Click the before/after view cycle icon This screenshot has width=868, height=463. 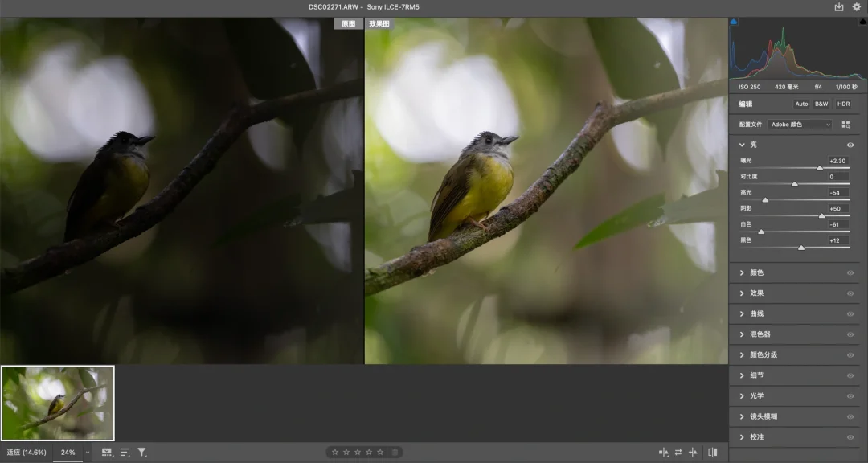click(x=663, y=453)
